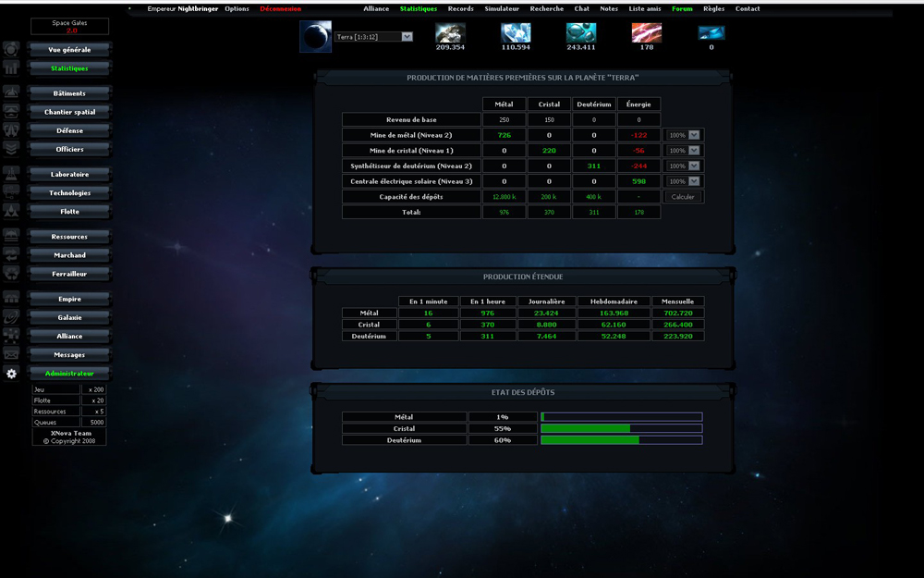The height and width of the screenshot is (578, 924).
Task: Click the Terra planet thumbnail image
Action: 315,36
